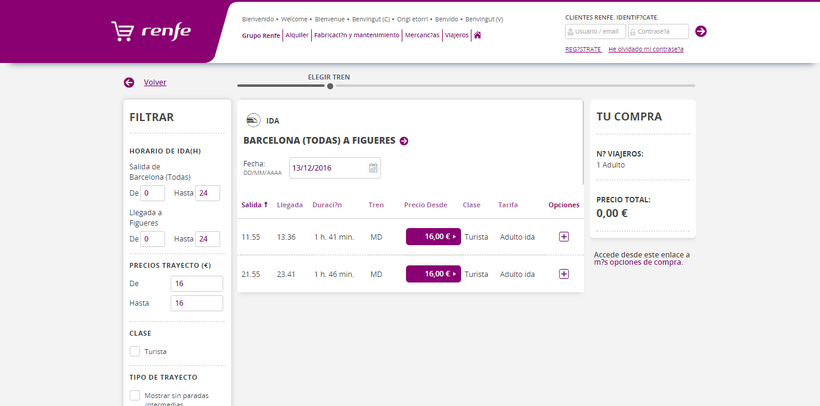This screenshot has width=820, height=406.
Task: Click the REGÍSTRATE link
Action: click(583, 48)
